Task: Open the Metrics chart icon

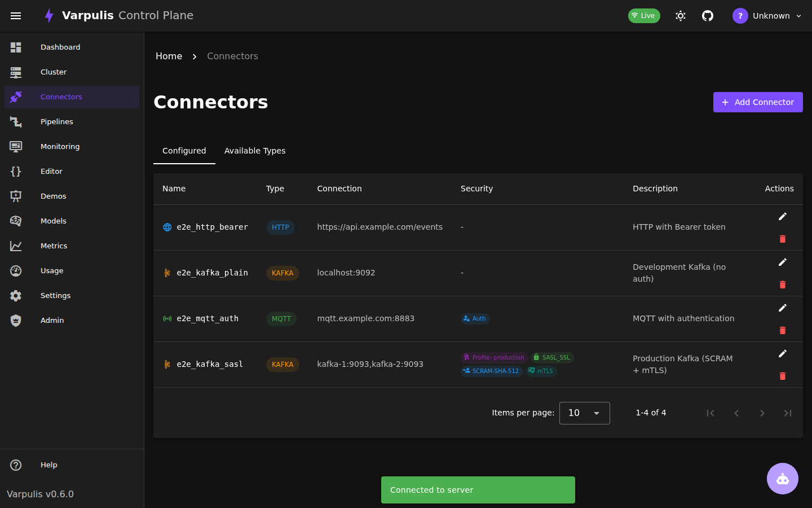Action: (x=16, y=246)
